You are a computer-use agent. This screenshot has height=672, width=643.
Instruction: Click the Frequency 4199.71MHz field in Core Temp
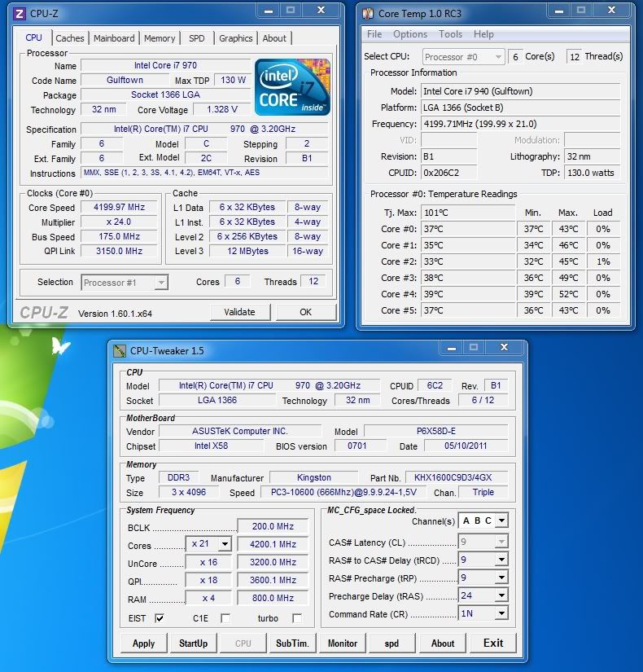point(520,124)
